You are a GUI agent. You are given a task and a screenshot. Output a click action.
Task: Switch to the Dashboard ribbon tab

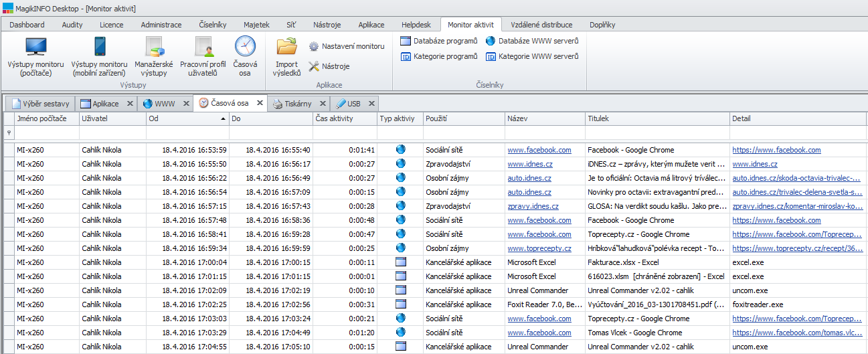(x=27, y=25)
